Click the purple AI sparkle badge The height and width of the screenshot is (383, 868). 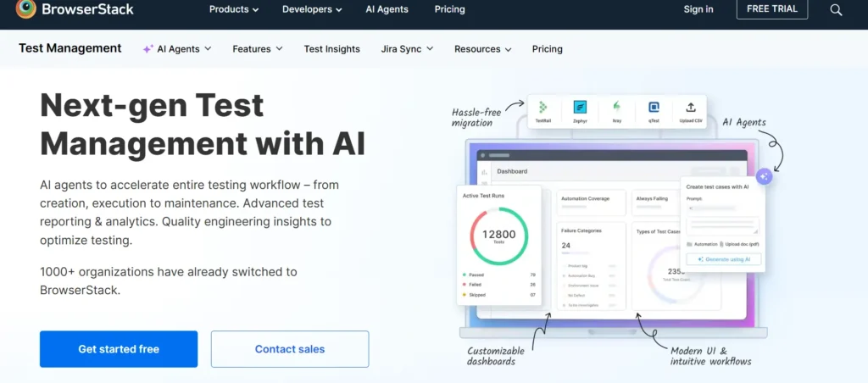[765, 176]
